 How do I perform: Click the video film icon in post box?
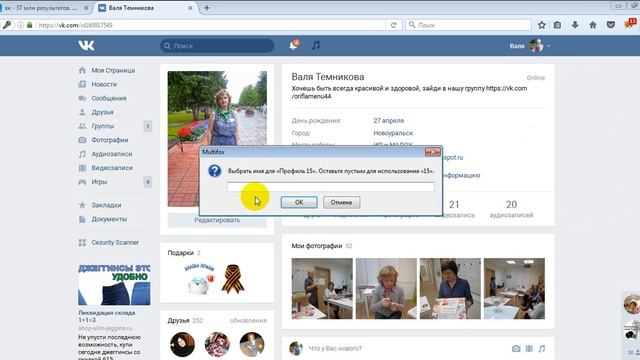529,349
